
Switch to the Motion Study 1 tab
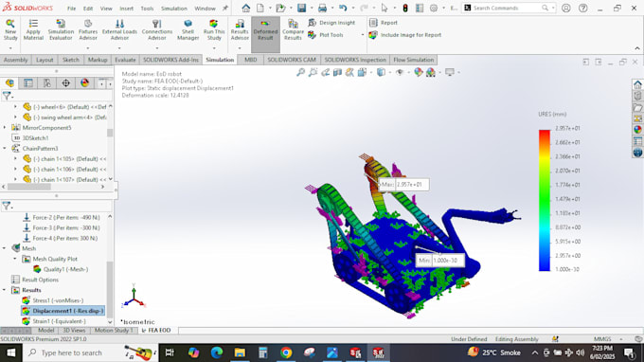point(114,331)
